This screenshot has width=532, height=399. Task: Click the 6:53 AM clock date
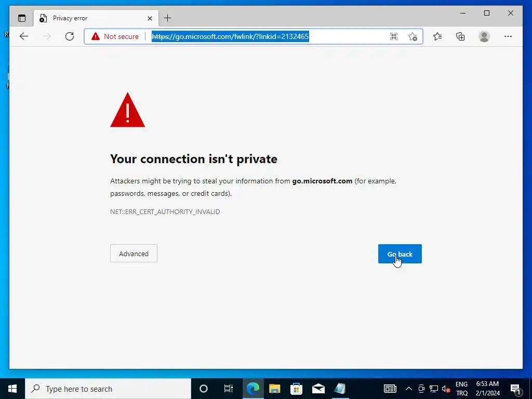(487, 389)
